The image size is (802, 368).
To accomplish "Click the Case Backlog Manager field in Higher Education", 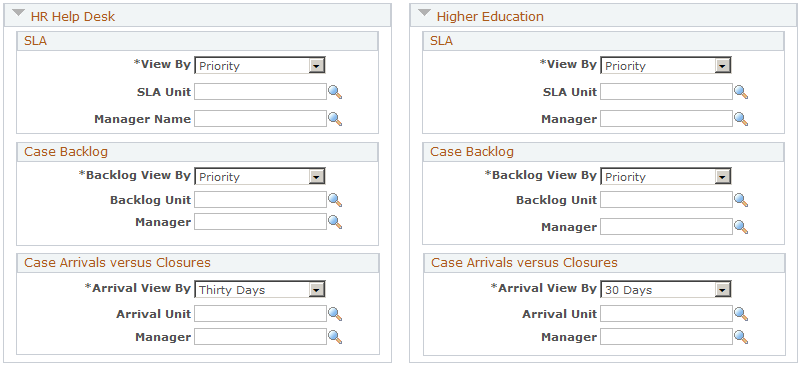I will [666, 227].
